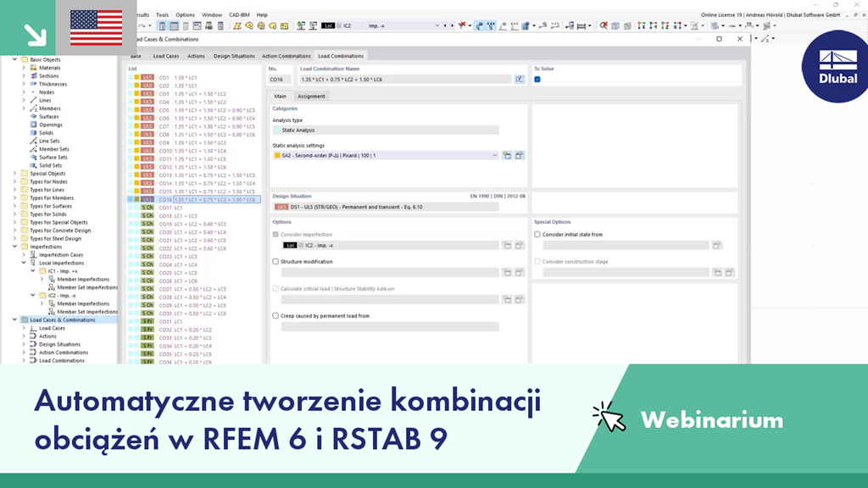This screenshot has width=868, height=488.
Task: Click the Design Situation DS1 field
Action: tap(386, 207)
